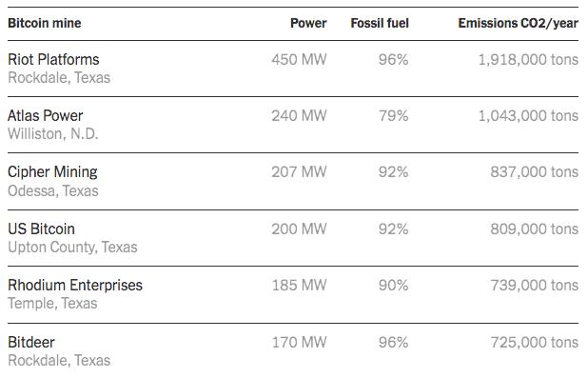Click the Emissions CO2/year column header
The height and width of the screenshot is (378, 588).
(x=518, y=23)
